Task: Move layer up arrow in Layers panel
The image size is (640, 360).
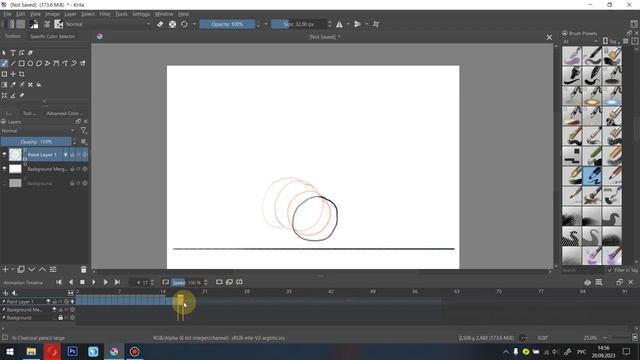Action: [42, 269]
